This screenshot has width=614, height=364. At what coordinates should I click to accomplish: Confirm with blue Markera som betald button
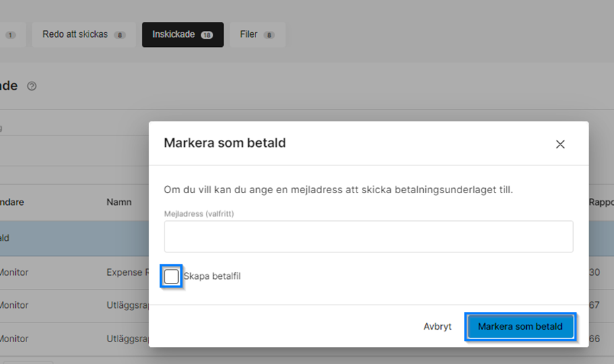[520, 326]
